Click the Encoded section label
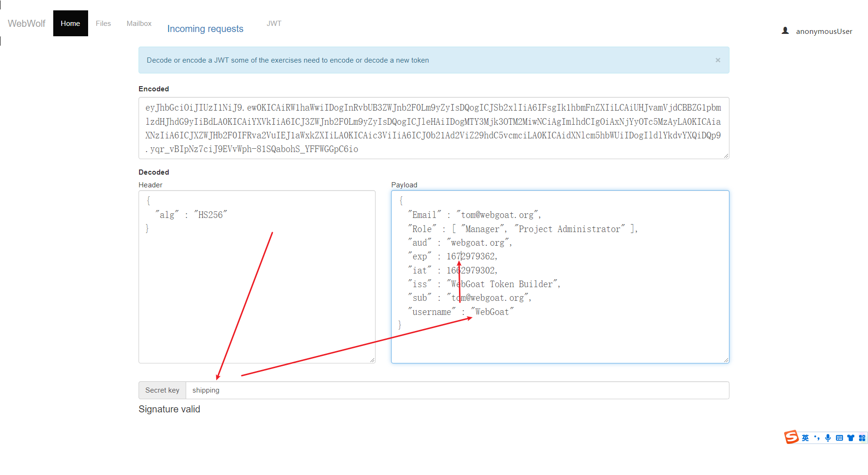868x475 pixels. pos(154,89)
